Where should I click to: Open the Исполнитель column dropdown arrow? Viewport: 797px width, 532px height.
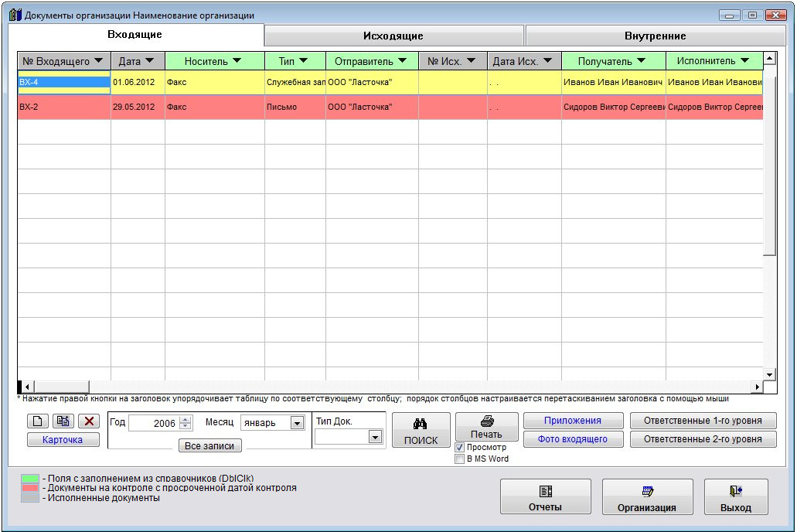(744, 60)
